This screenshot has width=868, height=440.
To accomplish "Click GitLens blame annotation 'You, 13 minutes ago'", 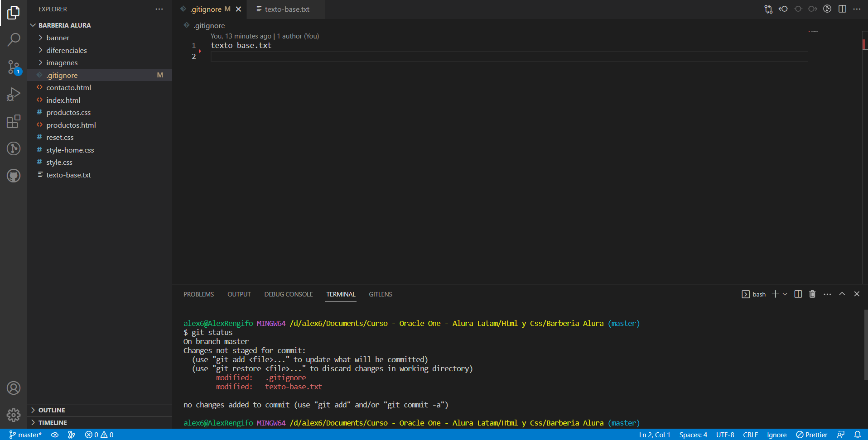I will pos(241,36).
